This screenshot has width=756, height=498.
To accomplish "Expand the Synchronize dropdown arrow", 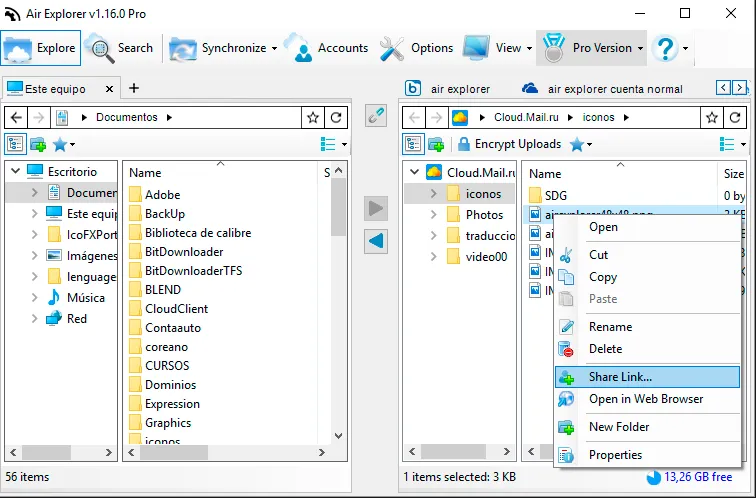I will click(x=274, y=48).
